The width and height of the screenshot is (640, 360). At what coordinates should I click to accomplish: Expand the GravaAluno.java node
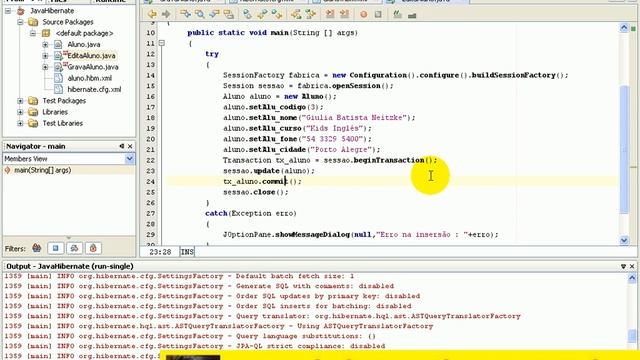coord(45,67)
